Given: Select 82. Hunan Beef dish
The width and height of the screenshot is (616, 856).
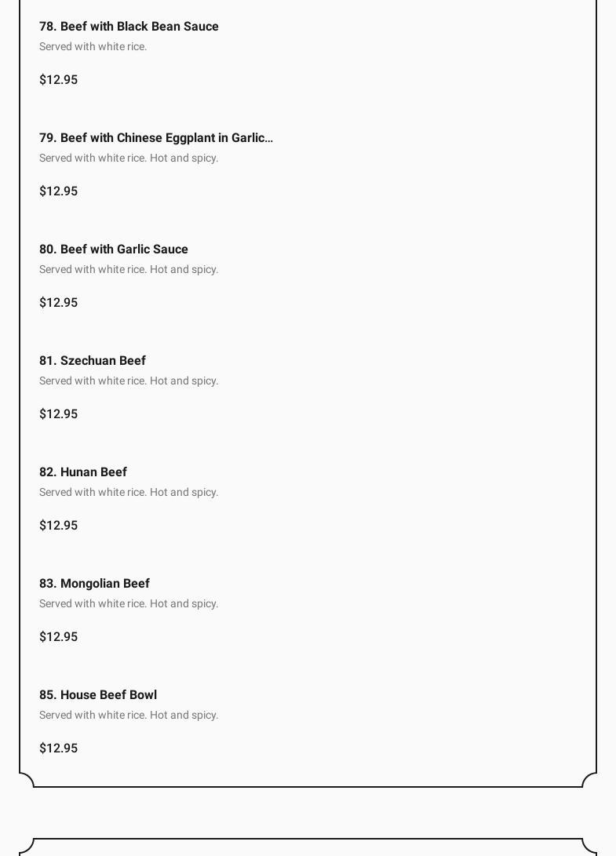Looking at the screenshot, I should (83, 472).
